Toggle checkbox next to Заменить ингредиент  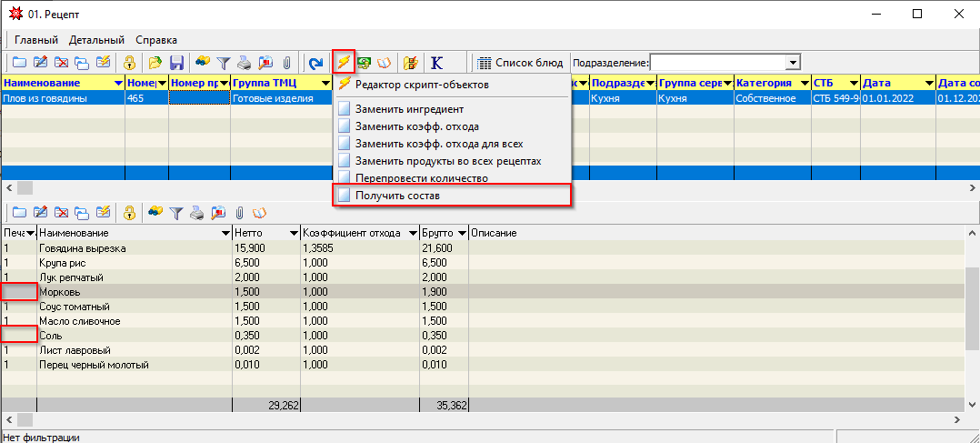(x=344, y=109)
